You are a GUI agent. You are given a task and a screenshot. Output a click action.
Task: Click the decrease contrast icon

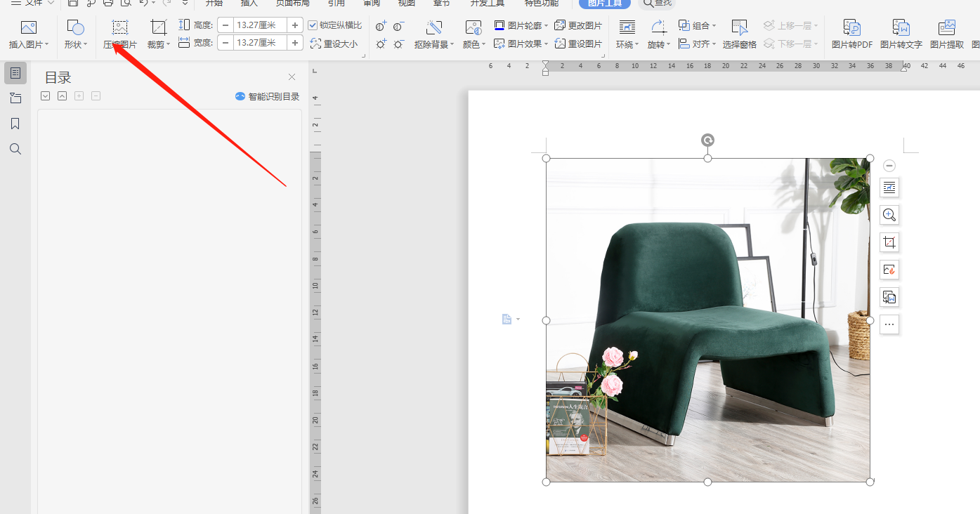pyautogui.click(x=398, y=26)
